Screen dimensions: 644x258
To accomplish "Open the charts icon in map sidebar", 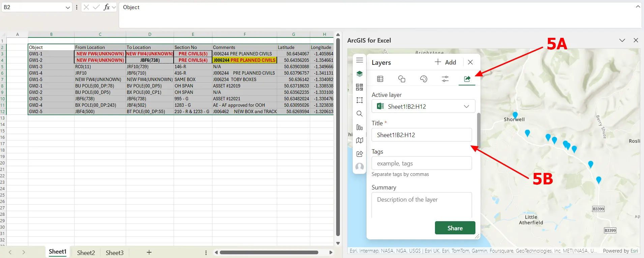I will (359, 127).
